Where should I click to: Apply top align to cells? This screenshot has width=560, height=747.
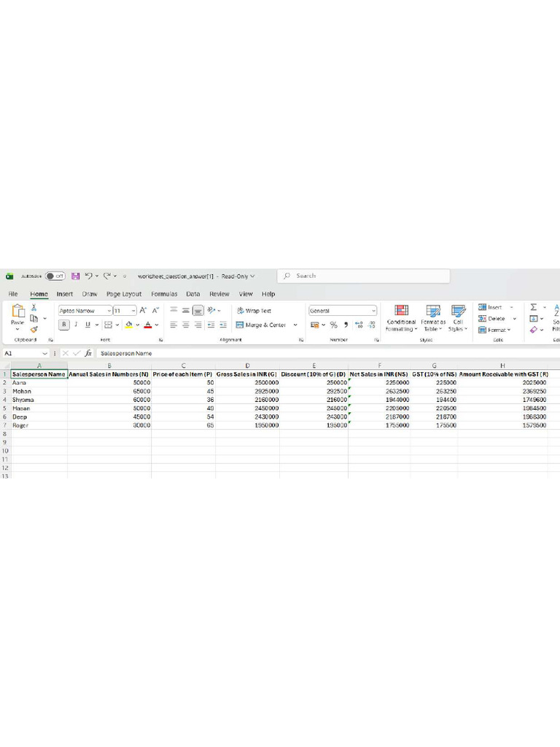pos(174,310)
